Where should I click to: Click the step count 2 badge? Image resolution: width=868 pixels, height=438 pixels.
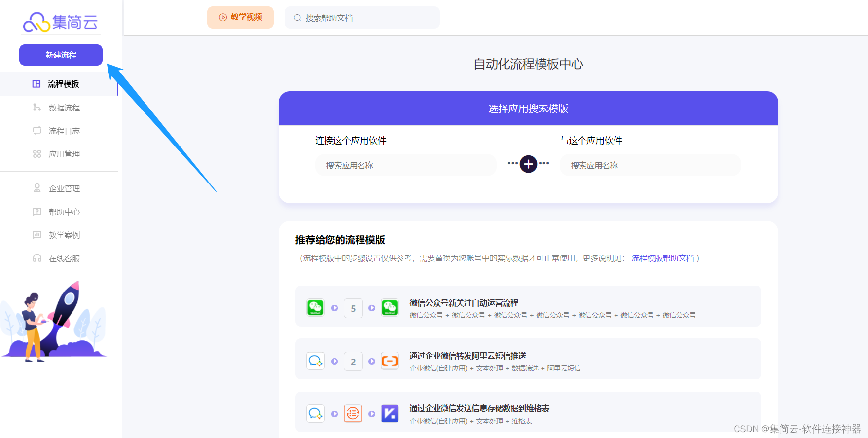[x=353, y=362]
